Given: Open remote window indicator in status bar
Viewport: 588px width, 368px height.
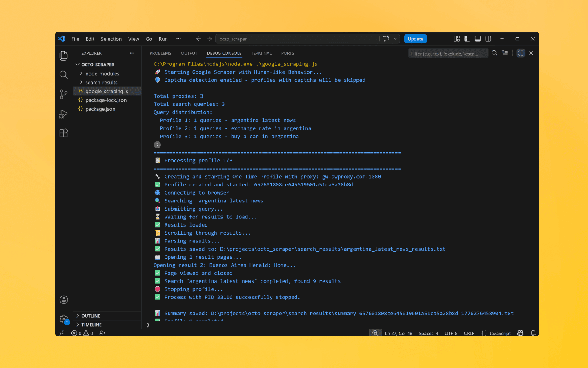Looking at the screenshot, I should coord(61,333).
